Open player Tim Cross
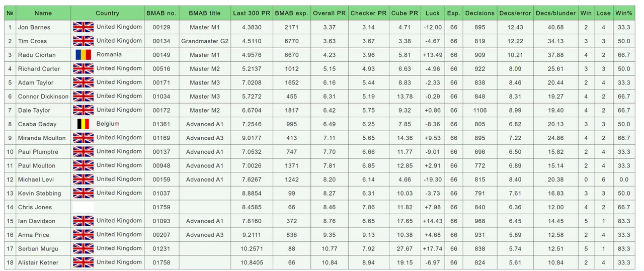 tap(32, 41)
